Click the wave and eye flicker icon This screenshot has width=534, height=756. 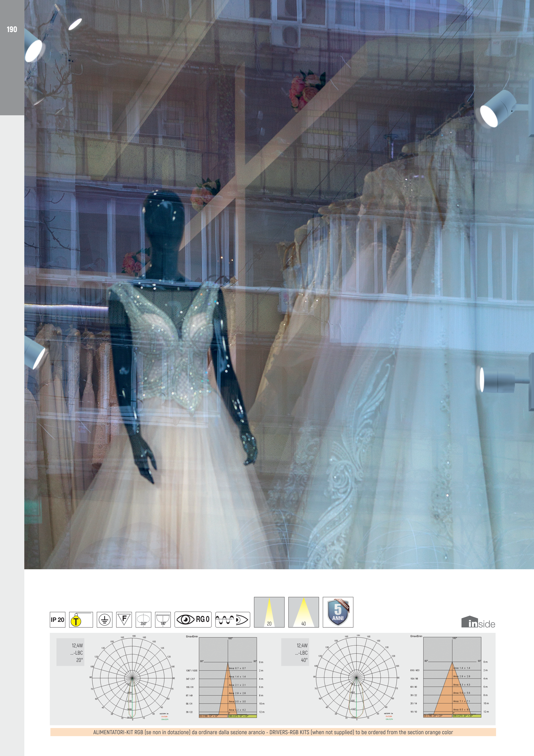[x=232, y=620]
